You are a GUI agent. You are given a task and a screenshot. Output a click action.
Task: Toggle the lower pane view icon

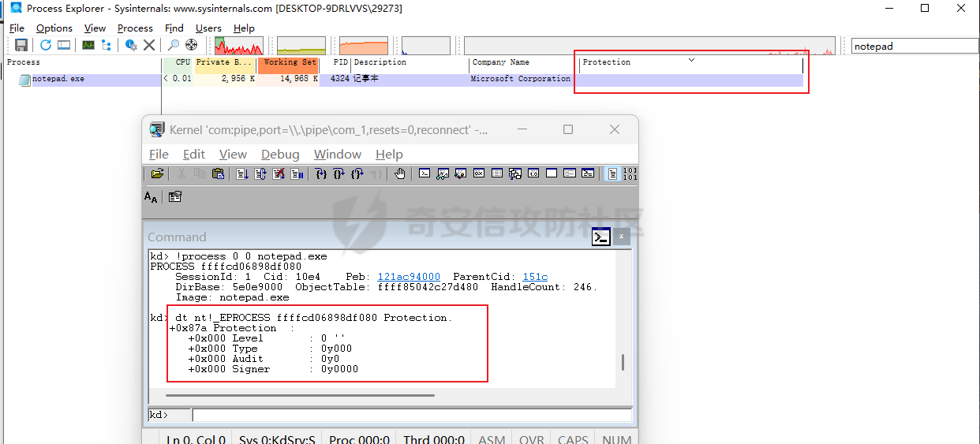[64, 45]
